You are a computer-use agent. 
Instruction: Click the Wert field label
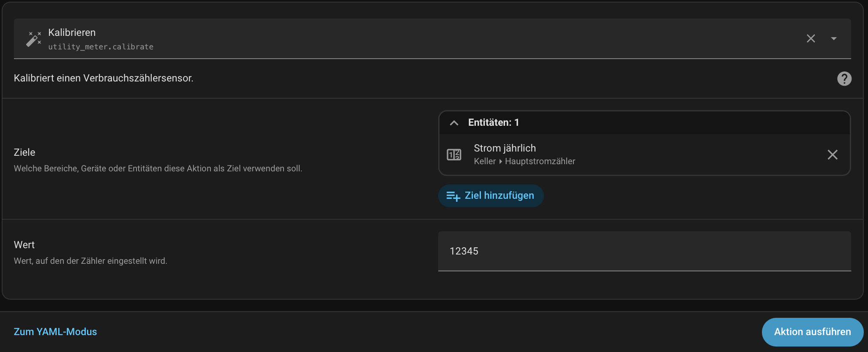[x=24, y=245]
